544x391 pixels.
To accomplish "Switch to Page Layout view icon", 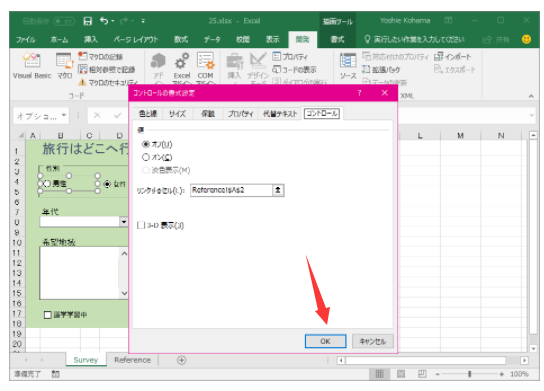I will coord(401,374).
